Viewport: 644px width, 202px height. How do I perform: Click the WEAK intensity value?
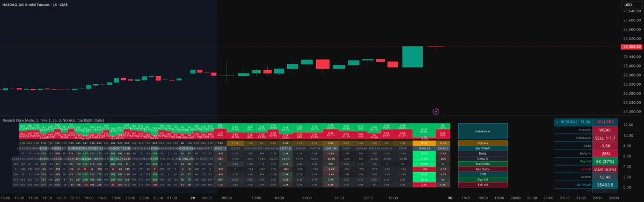coord(605,130)
